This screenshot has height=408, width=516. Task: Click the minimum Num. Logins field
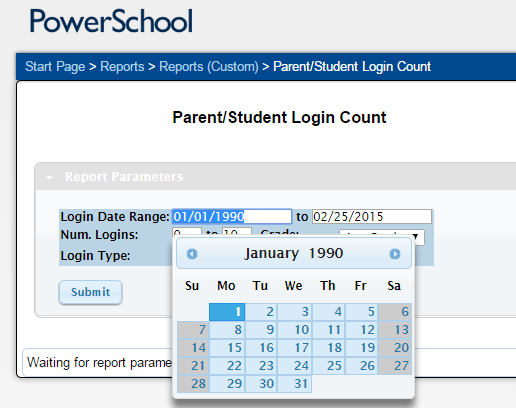187,232
